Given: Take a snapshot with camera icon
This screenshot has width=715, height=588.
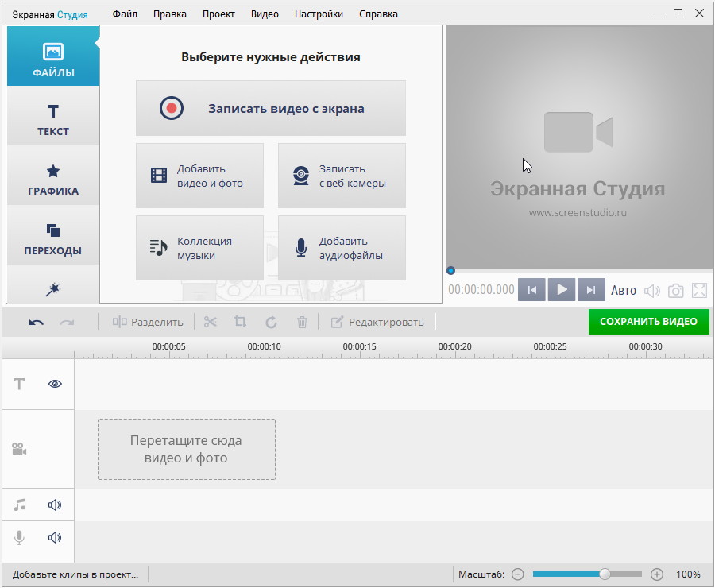Looking at the screenshot, I should tap(676, 291).
